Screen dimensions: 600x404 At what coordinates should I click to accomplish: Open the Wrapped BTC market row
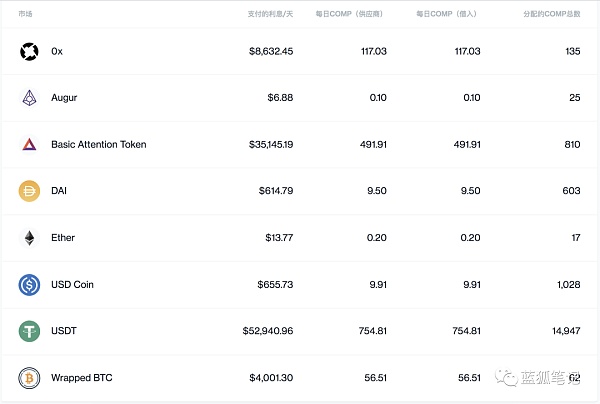(x=82, y=379)
